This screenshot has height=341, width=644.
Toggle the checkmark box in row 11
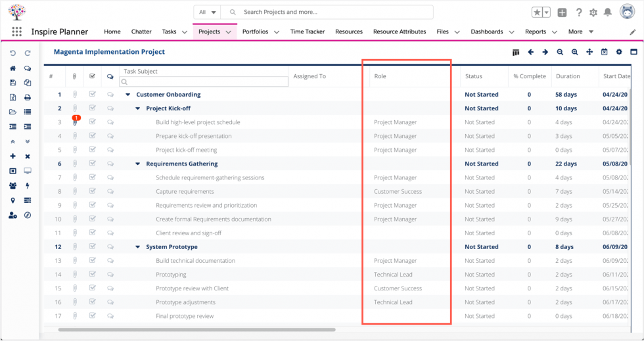93,233
